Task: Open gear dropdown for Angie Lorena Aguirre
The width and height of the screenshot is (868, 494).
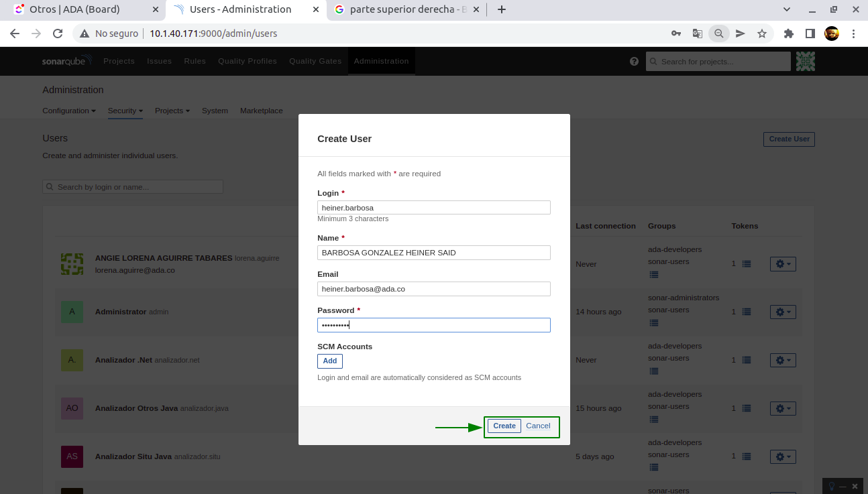Action: pyautogui.click(x=782, y=264)
